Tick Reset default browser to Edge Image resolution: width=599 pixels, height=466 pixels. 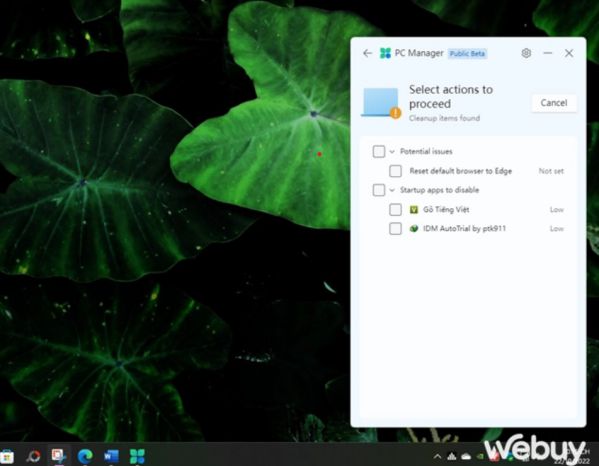click(395, 171)
